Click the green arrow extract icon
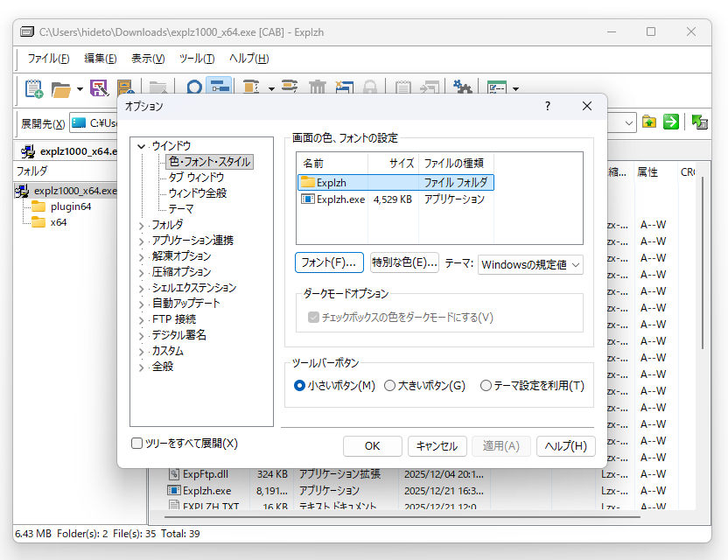This screenshot has height=560, width=728. pyautogui.click(x=669, y=122)
